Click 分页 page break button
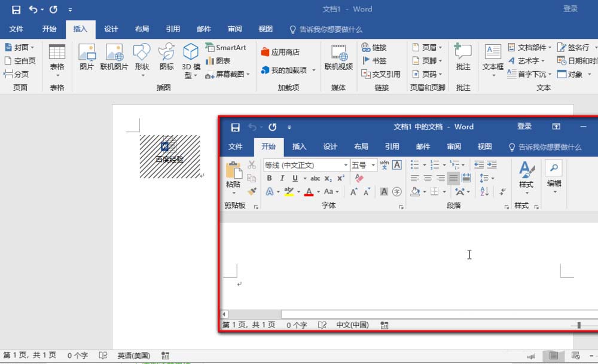 click(x=16, y=74)
